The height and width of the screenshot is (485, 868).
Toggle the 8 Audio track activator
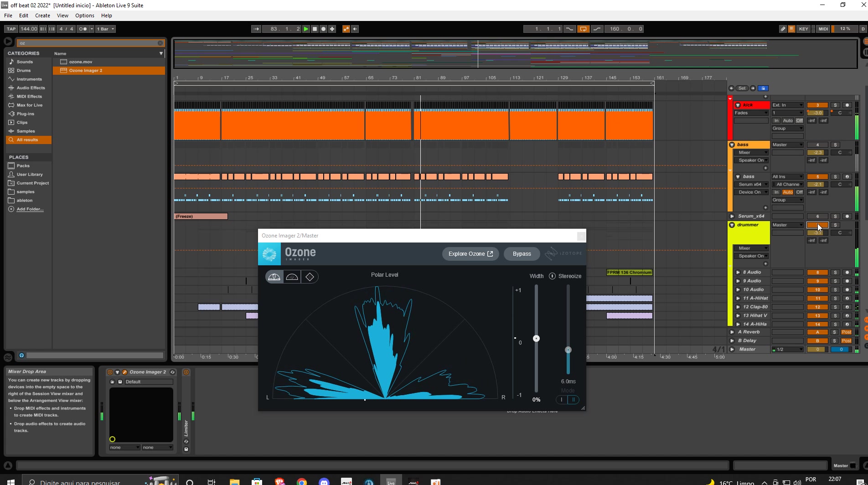tap(817, 273)
